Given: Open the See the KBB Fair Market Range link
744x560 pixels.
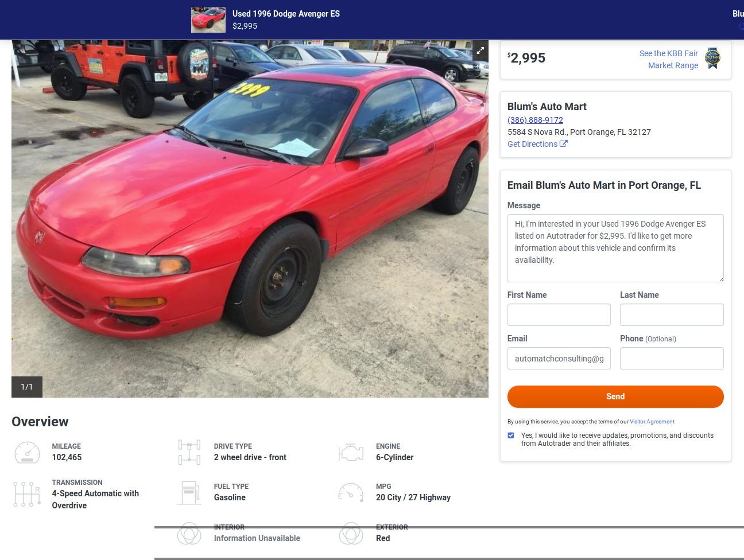Looking at the screenshot, I should (x=669, y=59).
